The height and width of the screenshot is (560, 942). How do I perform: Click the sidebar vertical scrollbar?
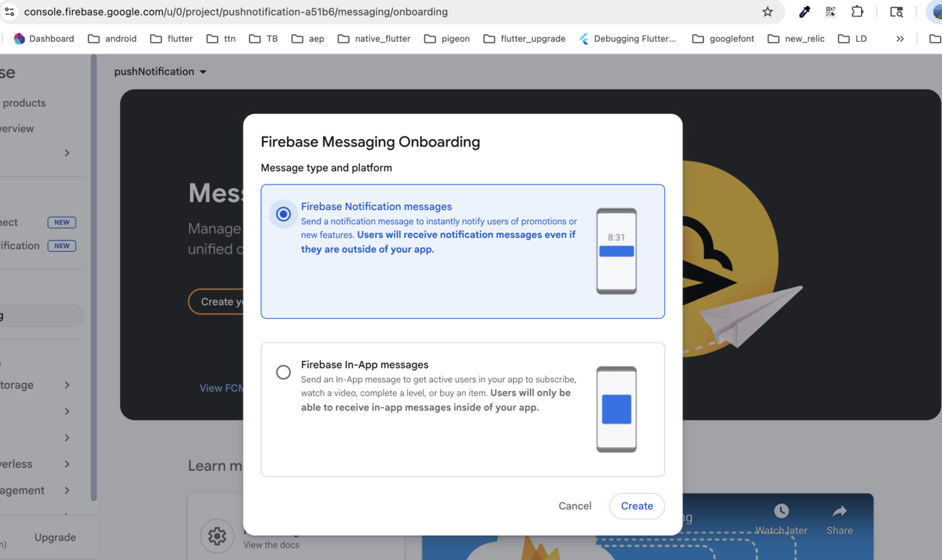(93, 278)
